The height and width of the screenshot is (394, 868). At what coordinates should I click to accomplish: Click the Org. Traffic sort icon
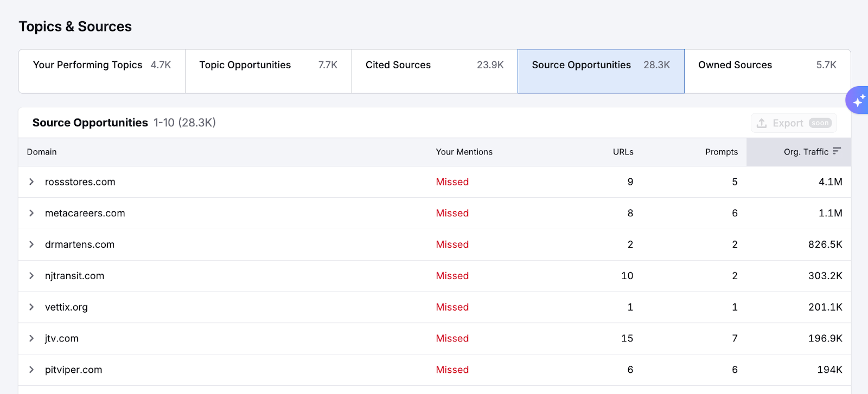coord(837,151)
